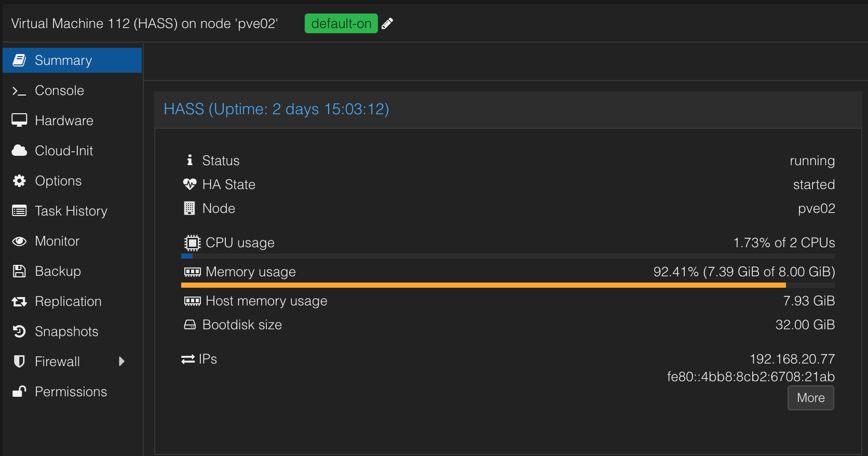This screenshot has height=456, width=868.
Task: View the Task History page
Action: (72, 211)
